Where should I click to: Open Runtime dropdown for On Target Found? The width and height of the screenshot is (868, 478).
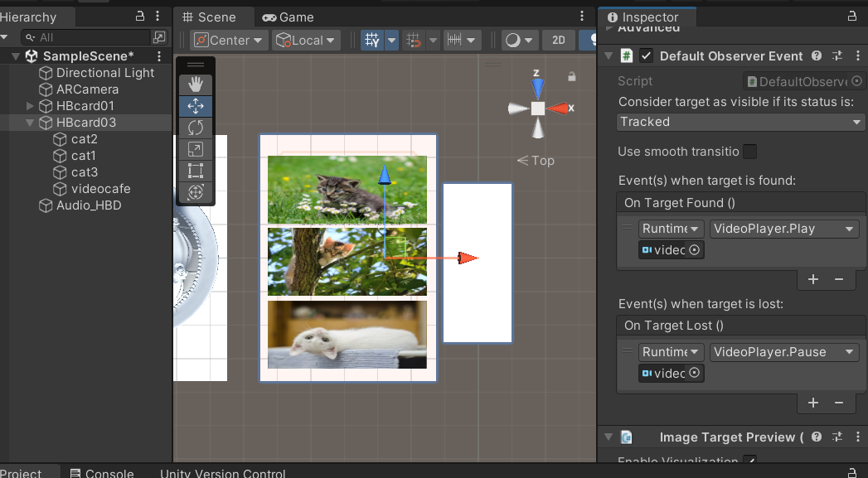(x=671, y=229)
